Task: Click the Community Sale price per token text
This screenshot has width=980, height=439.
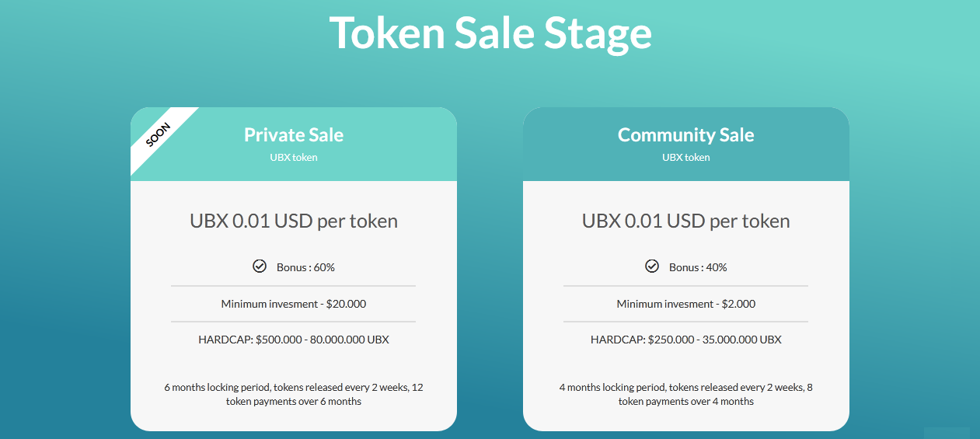Action: point(686,221)
